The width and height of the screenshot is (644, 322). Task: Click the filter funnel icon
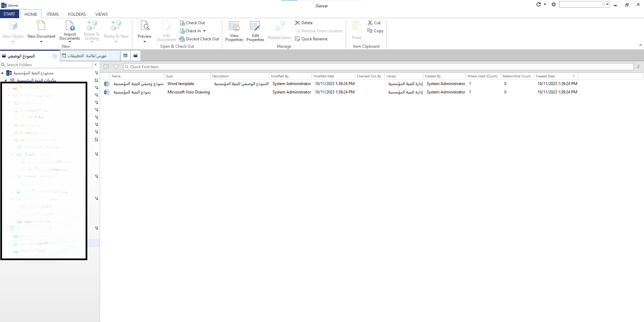[x=116, y=67]
